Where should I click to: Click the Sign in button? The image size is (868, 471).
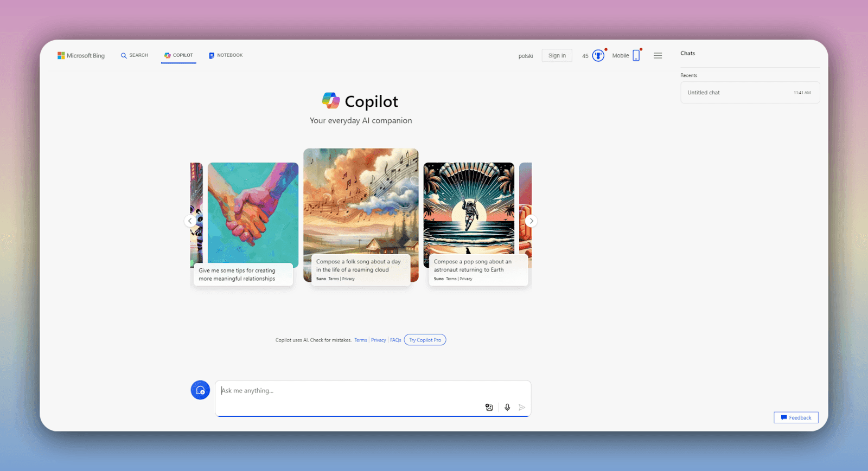click(x=557, y=56)
